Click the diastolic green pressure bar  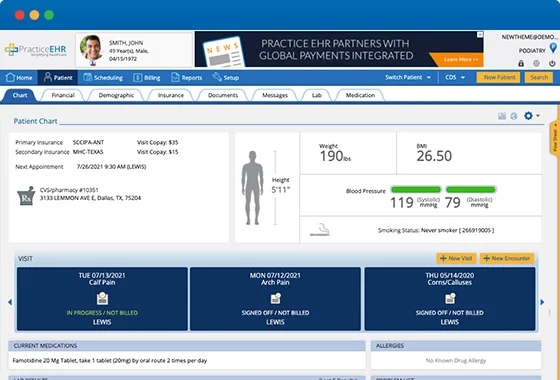tap(471, 189)
